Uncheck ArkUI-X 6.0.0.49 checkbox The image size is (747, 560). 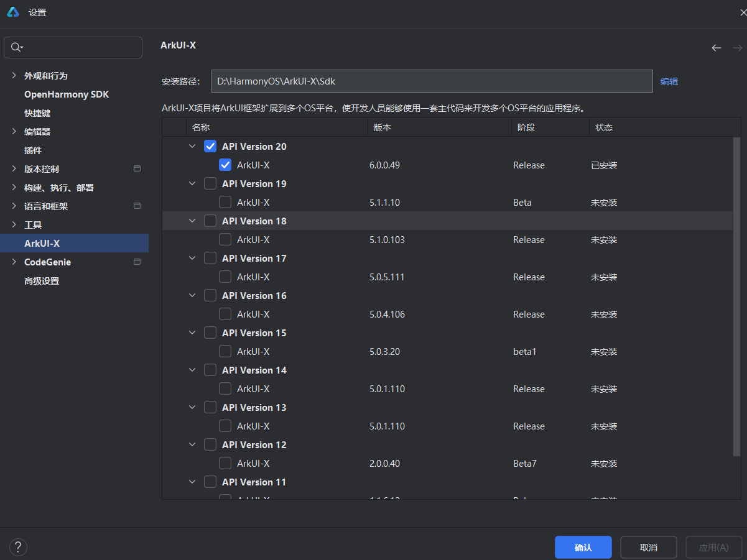[x=225, y=165]
